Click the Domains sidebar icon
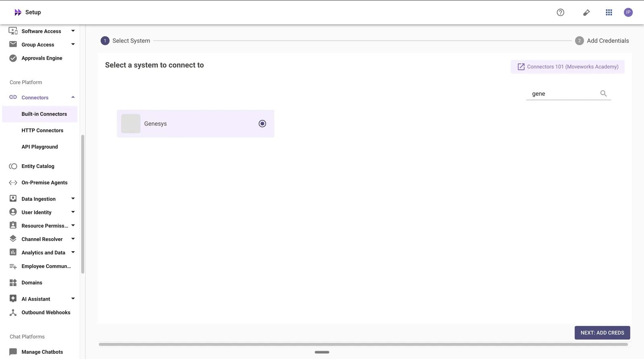Viewport: 644px width, 359px height. 13,283
